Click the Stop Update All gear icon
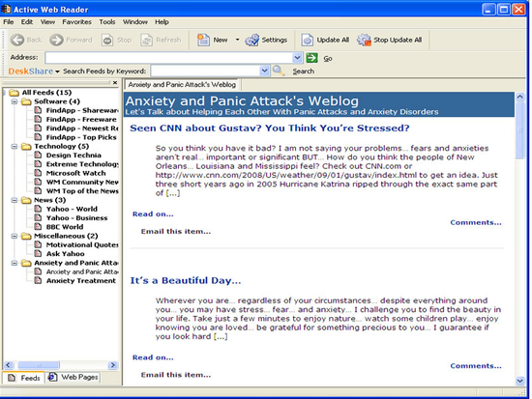The height and width of the screenshot is (399, 532). click(364, 40)
